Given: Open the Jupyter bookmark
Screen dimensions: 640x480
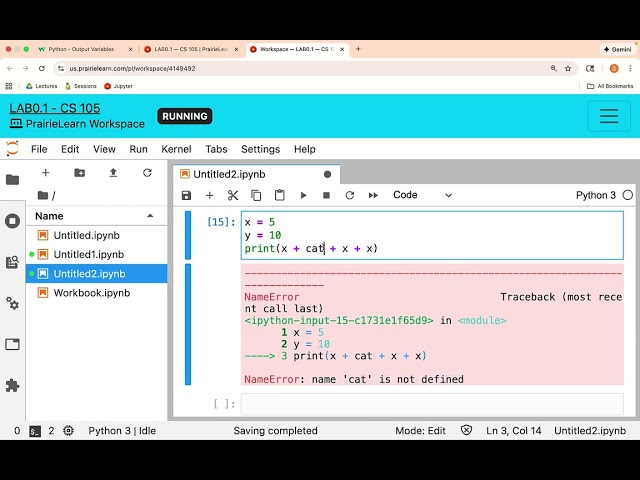Looking at the screenshot, I should pos(118,86).
